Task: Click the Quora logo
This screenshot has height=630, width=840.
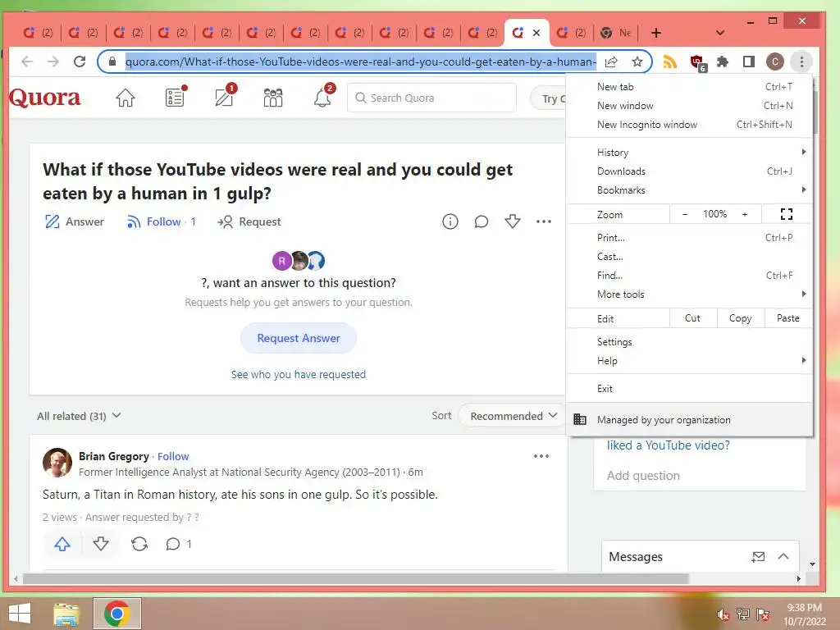Action: pos(45,98)
